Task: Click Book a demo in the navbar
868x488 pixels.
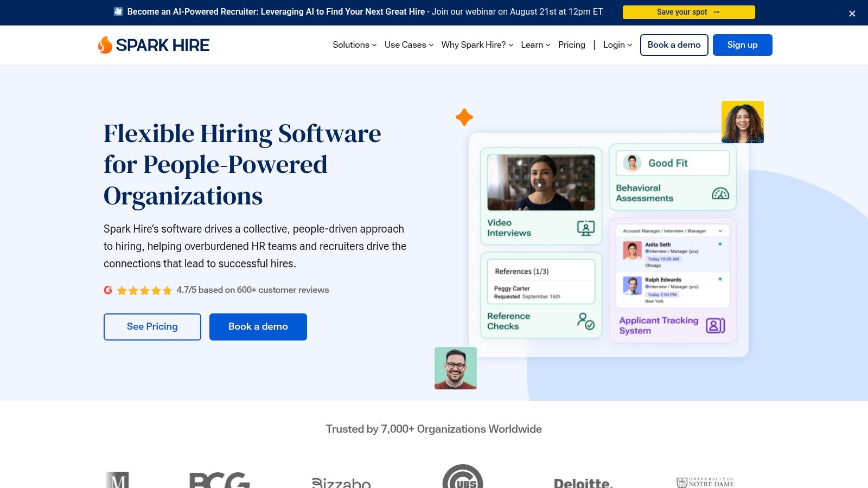Action: 674,45
